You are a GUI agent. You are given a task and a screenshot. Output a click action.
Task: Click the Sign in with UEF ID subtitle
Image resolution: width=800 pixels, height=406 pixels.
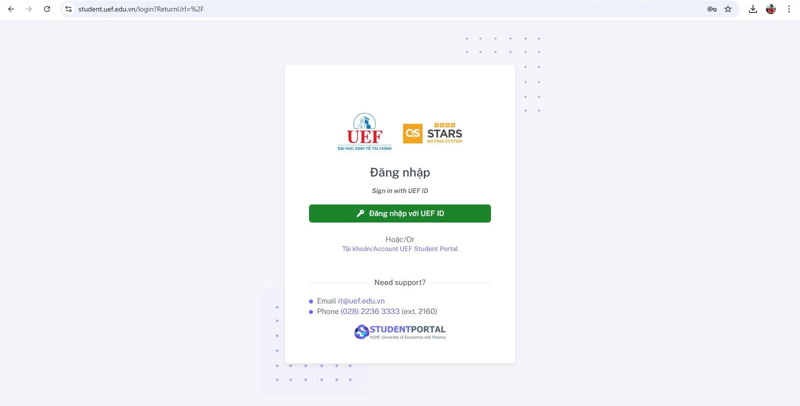coord(400,191)
